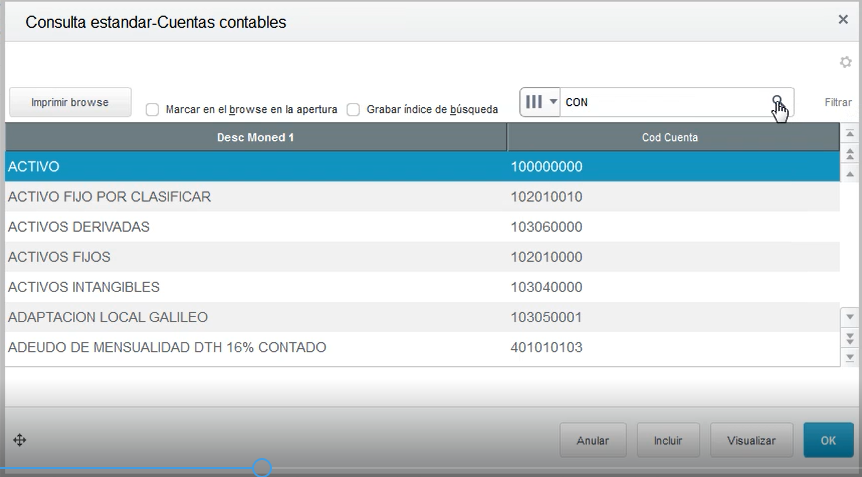Image resolution: width=862 pixels, height=477 pixels.
Task: Click account code 102010010
Action: [x=546, y=197]
